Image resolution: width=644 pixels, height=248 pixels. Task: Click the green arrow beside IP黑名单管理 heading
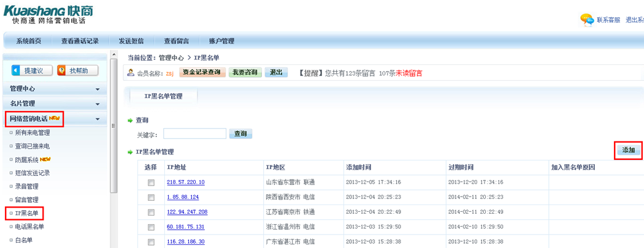(130, 152)
